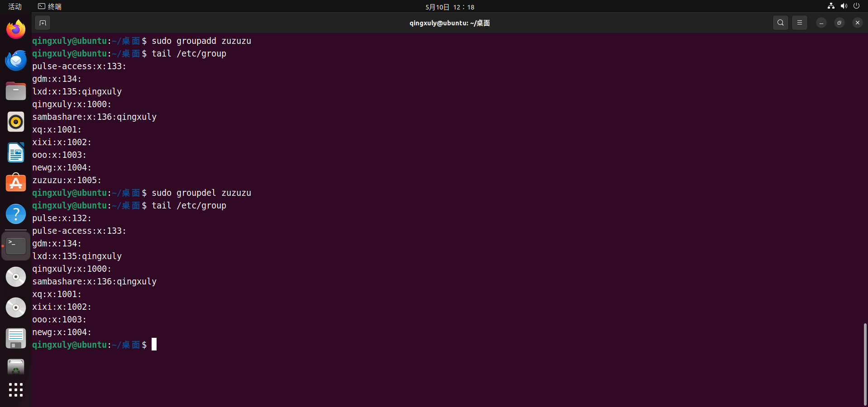868x407 pixels.
Task: Open the volume indicator
Action: (844, 6)
